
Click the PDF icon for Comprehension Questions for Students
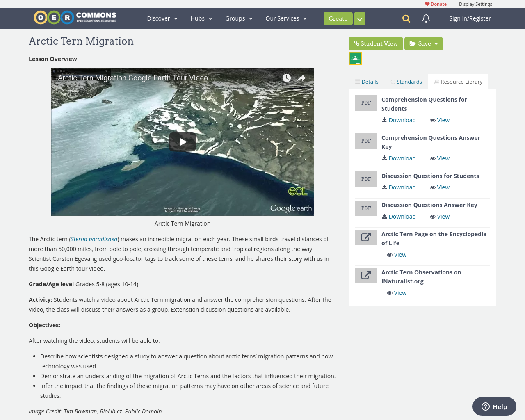pos(366,103)
